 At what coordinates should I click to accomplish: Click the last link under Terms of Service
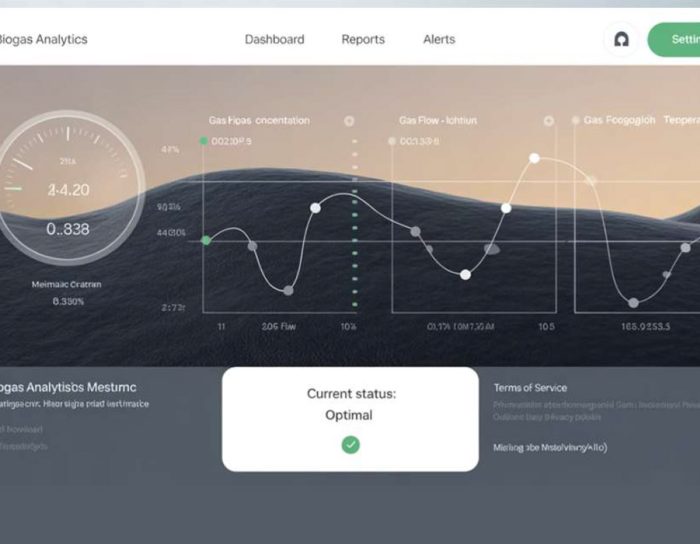pyautogui.click(x=550, y=448)
